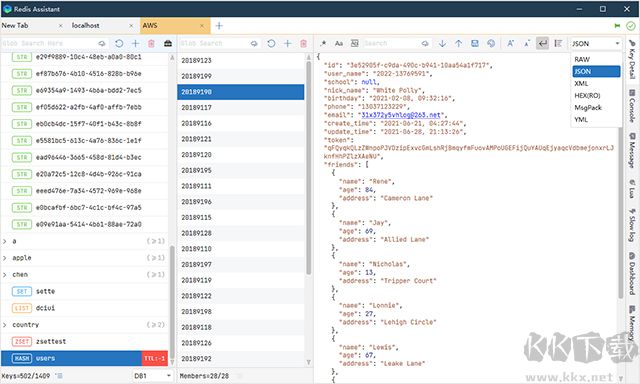The width and height of the screenshot is (640, 384).
Task: Expand the 'apple' key folder
Action: [4, 258]
